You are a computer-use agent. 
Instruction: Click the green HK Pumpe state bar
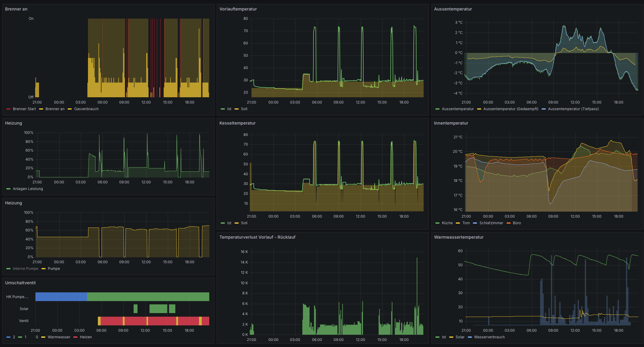[148, 297]
